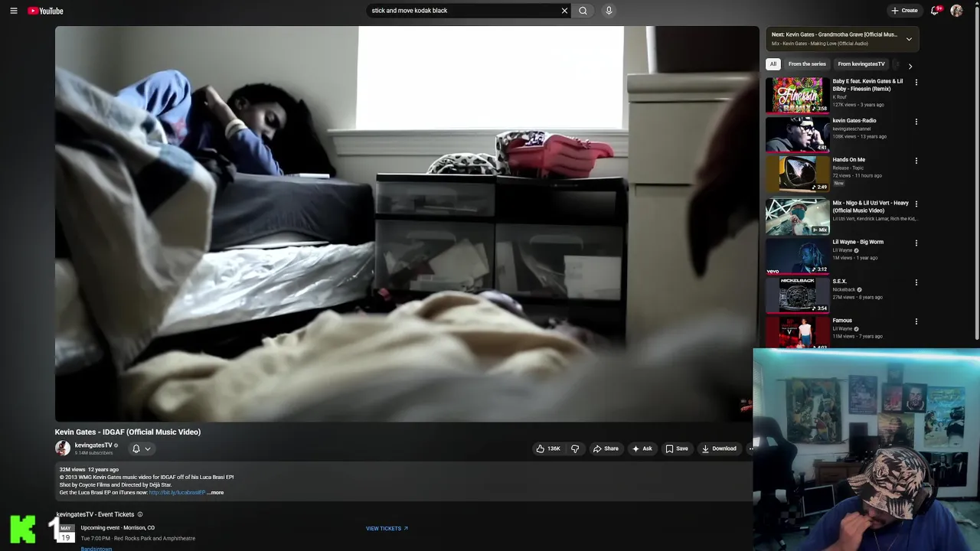Screen dimensions: 980x551
Task: Save video to a playlist
Action: point(677,448)
